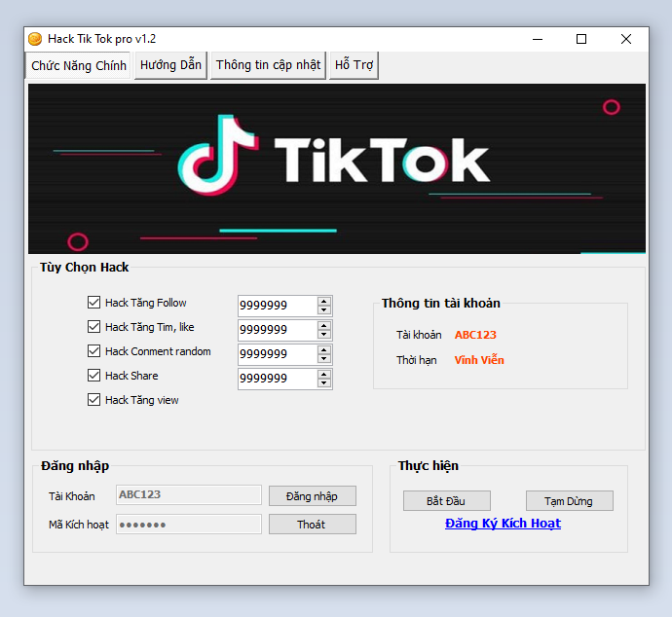Click the up arrow on the Follow count spinner
Screen dimensions: 672x617
[324, 301]
